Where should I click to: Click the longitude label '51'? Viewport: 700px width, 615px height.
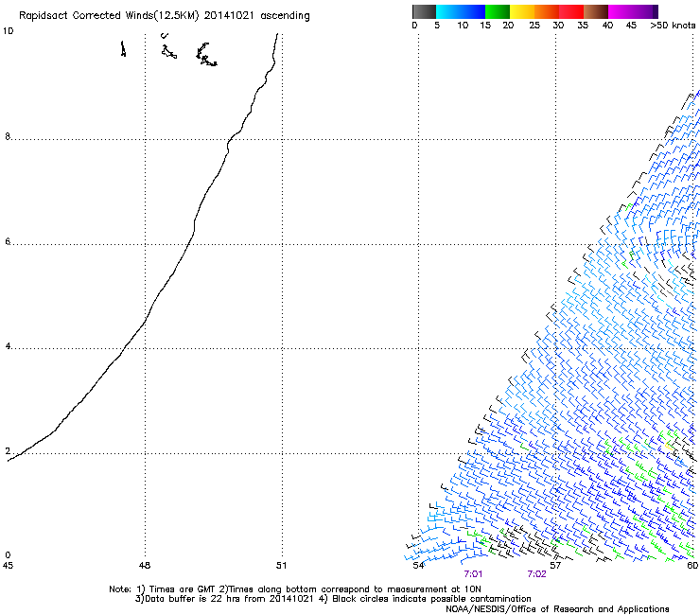[281, 566]
